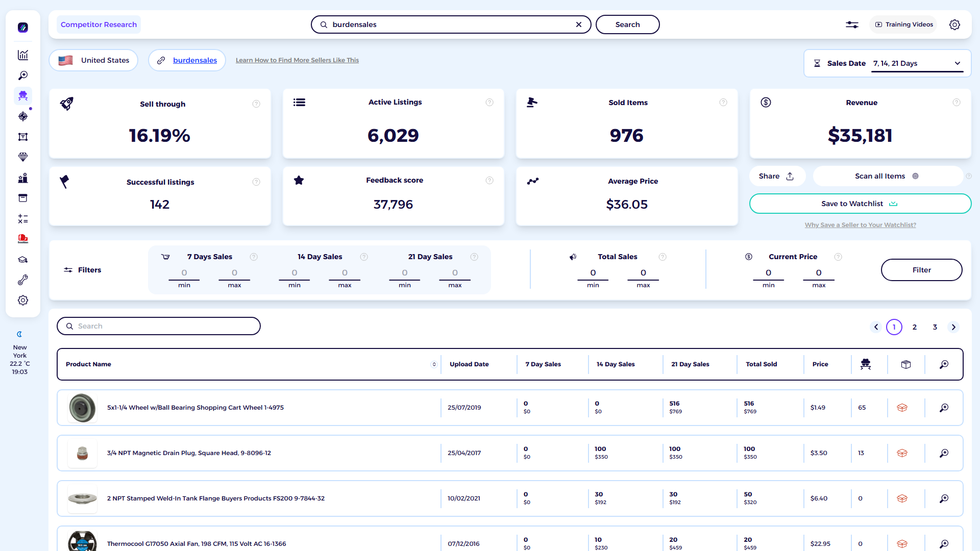
Task: Click the Total Sales max field
Action: [643, 273]
